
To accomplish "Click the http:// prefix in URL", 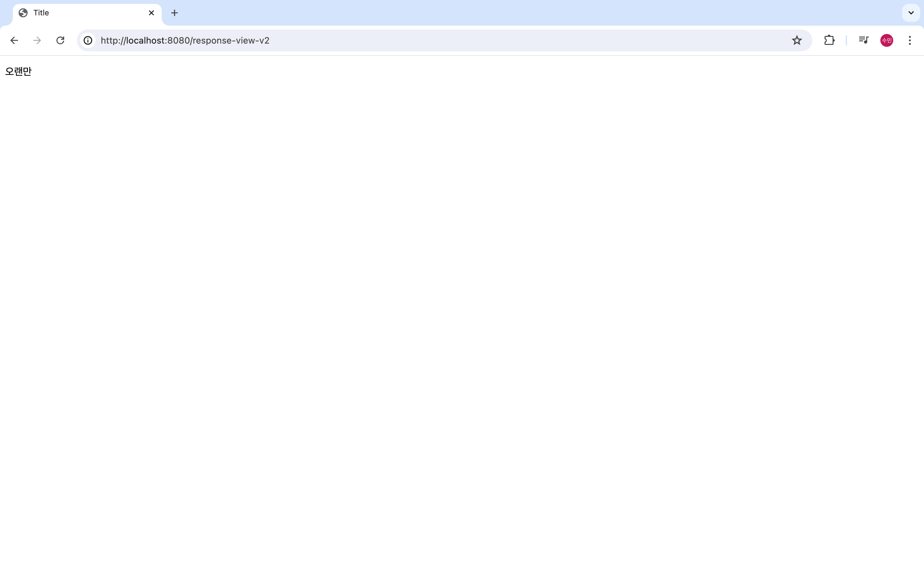I will (113, 40).
